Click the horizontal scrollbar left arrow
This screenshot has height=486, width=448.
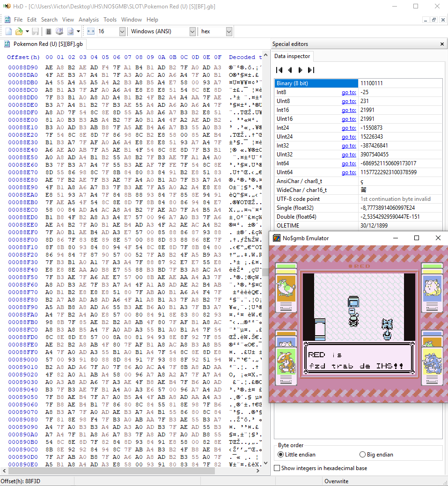click(x=4, y=471)
